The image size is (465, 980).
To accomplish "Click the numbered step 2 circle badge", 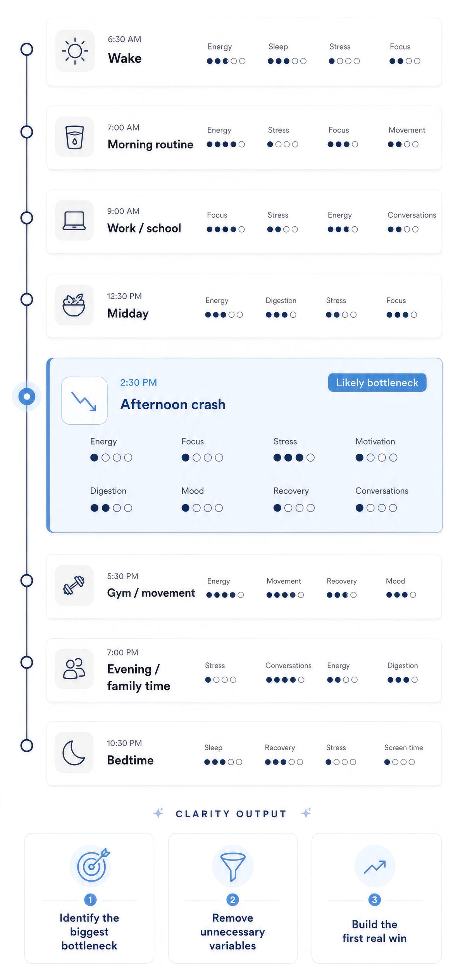I will point(232,900).
